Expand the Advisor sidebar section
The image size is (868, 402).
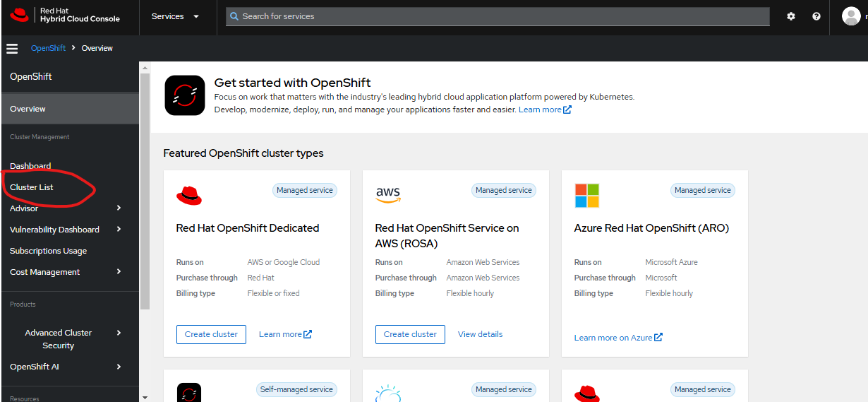[x=119, y=208]
